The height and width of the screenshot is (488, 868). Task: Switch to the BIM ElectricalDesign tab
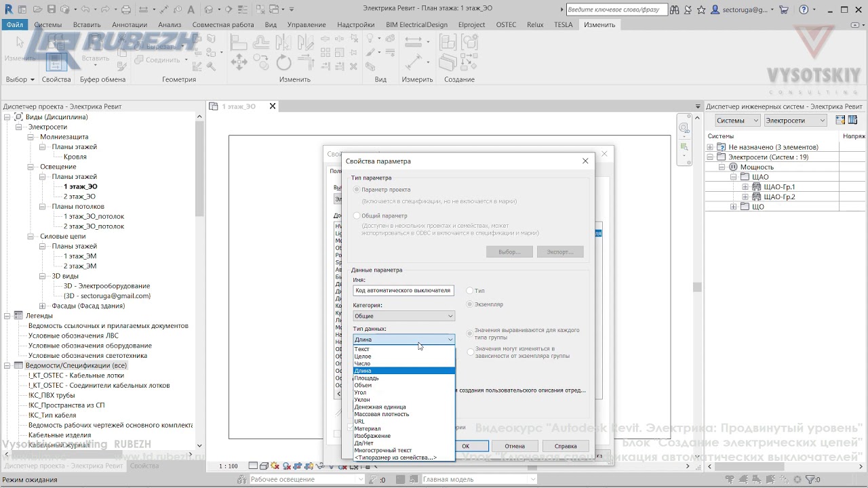click(417, 25)
